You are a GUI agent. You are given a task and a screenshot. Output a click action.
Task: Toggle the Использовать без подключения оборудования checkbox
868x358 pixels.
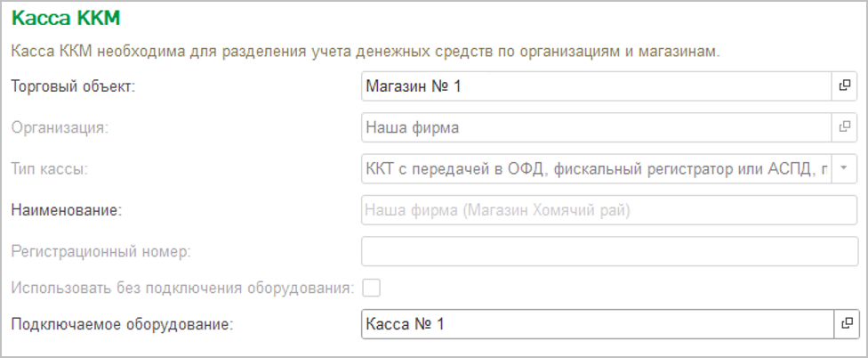[372, 288]
